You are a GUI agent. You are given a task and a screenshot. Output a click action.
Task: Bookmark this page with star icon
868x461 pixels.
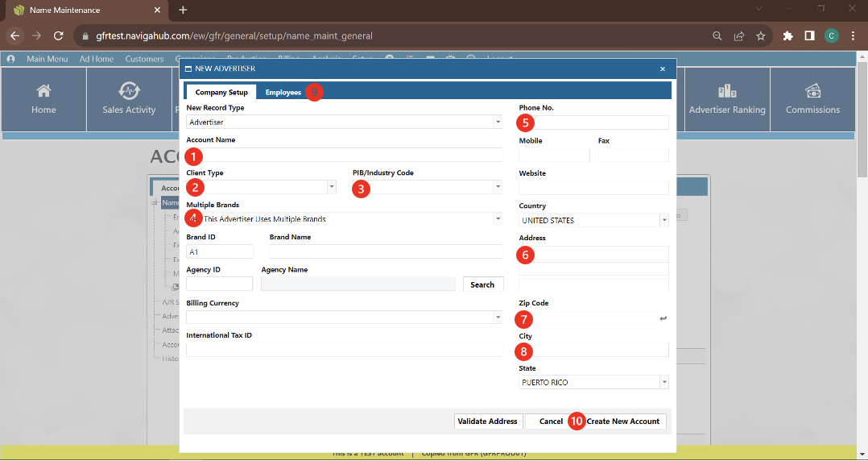760,35
